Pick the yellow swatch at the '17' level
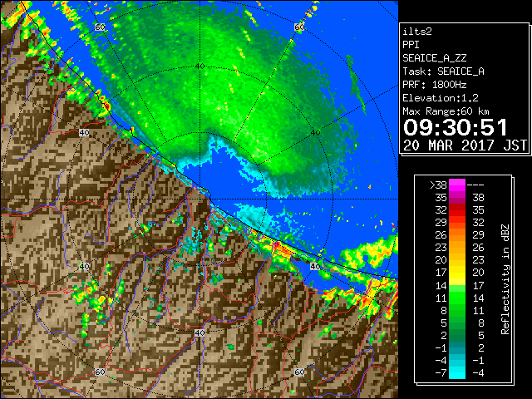The width and height of the screenshot is (532, 399). click(x=457, y=273)
